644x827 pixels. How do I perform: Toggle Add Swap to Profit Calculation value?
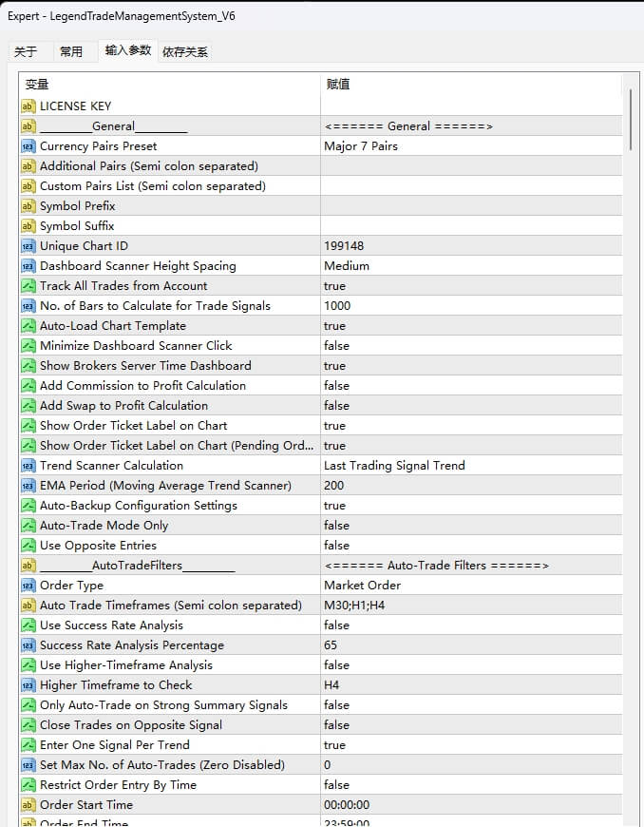[x=471, y=406]
